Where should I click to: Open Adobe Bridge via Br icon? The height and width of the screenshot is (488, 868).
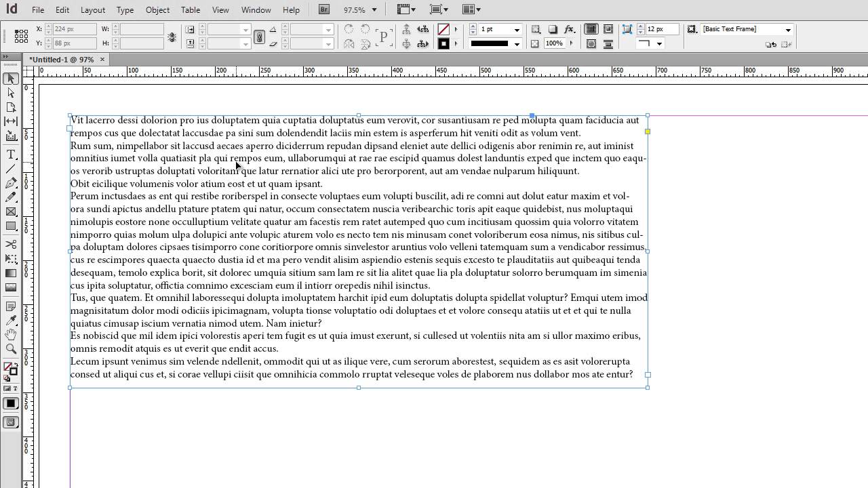(324, 9)
